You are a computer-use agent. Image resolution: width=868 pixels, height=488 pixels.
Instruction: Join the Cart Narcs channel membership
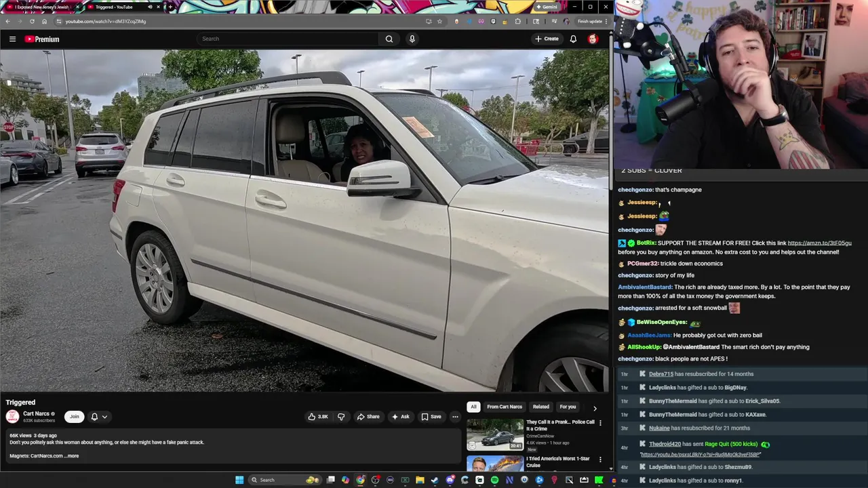(x=74, y=417)
